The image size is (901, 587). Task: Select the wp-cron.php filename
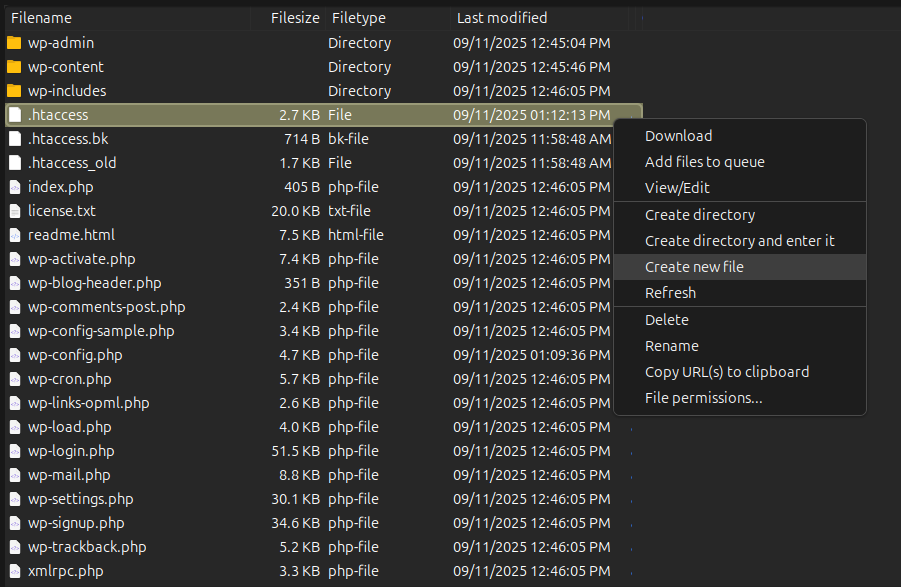[70, 379]
